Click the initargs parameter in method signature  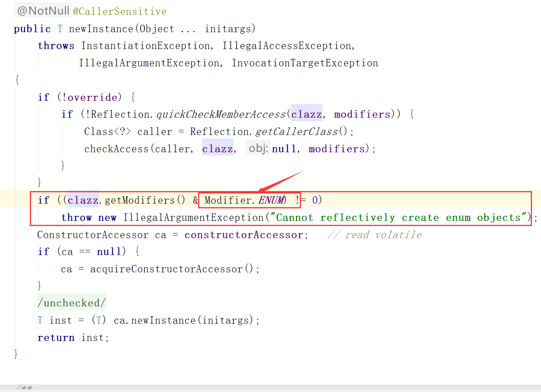pos(228,29)
